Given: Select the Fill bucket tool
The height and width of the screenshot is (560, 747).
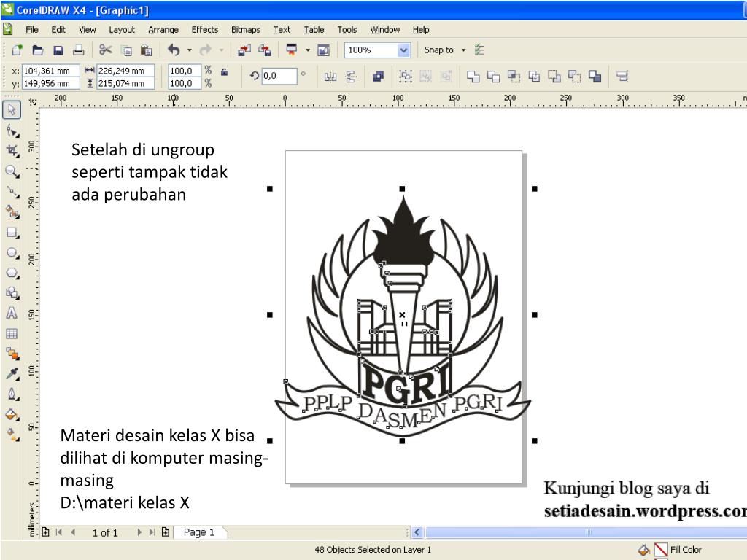Looking at the screenshot, I should tap(12, 415).
